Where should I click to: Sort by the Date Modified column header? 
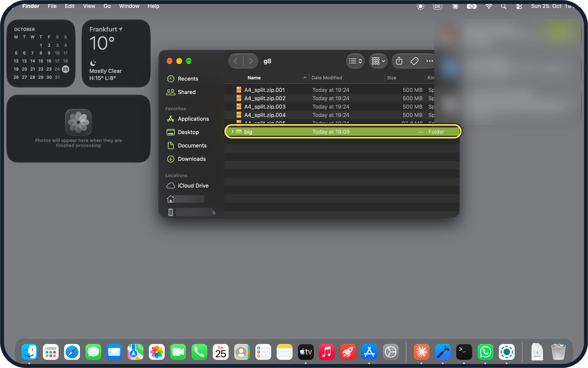[327, 78]
